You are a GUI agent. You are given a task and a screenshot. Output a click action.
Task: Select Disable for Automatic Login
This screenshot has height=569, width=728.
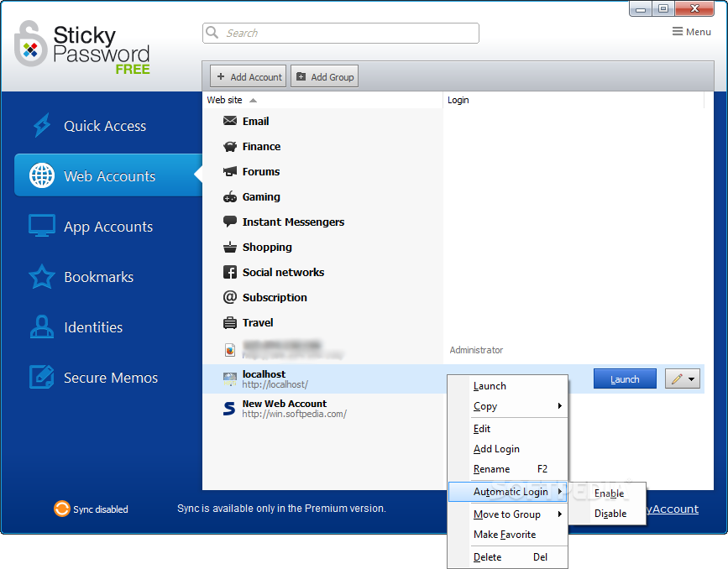(608, 514)
